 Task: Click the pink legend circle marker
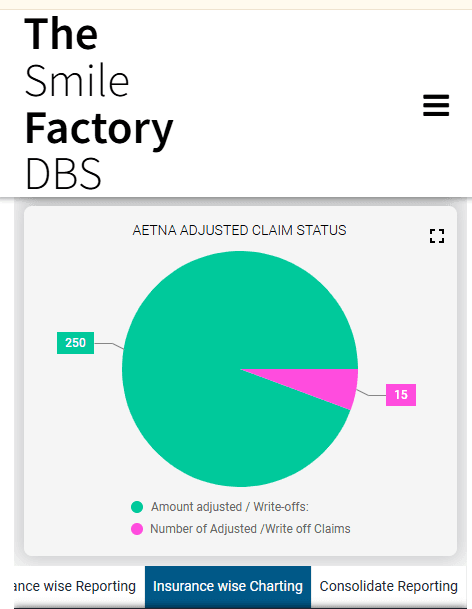pos(137,529)
